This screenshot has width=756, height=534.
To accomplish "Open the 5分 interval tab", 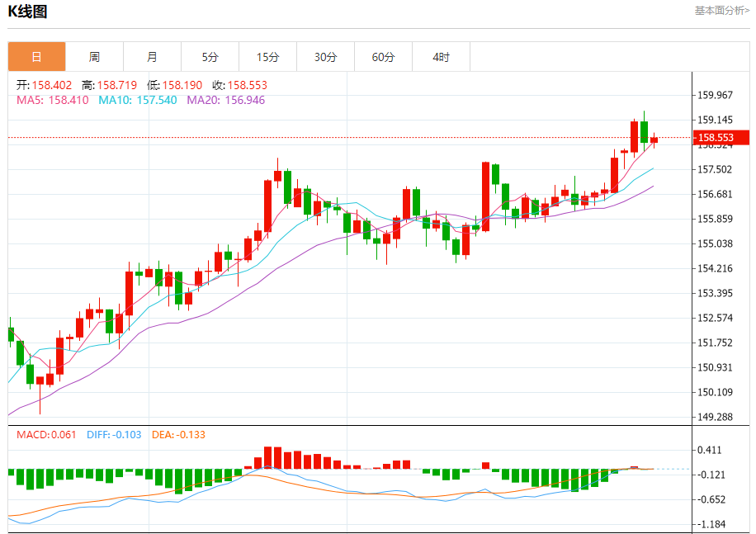I will [x=210, y=57].
